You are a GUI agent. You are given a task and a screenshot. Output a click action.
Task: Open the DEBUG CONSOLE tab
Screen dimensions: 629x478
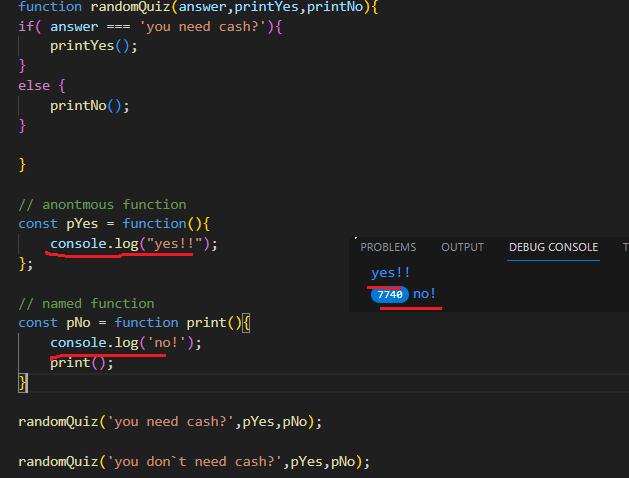553,247
